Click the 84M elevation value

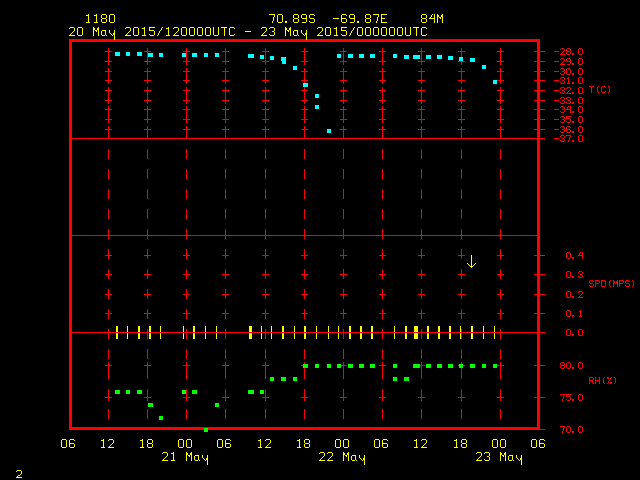click(x=432, y=19)
